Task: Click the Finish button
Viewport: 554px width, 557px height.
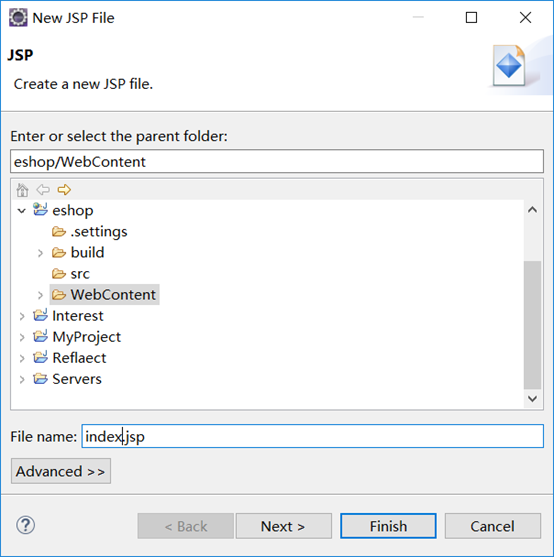Action: [x=388, y=526]
